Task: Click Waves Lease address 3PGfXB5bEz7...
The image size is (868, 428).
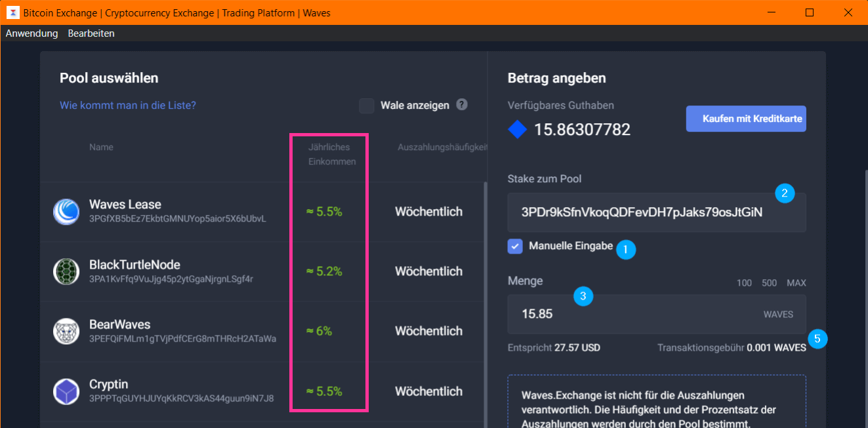Action: [x=178, y=219]
